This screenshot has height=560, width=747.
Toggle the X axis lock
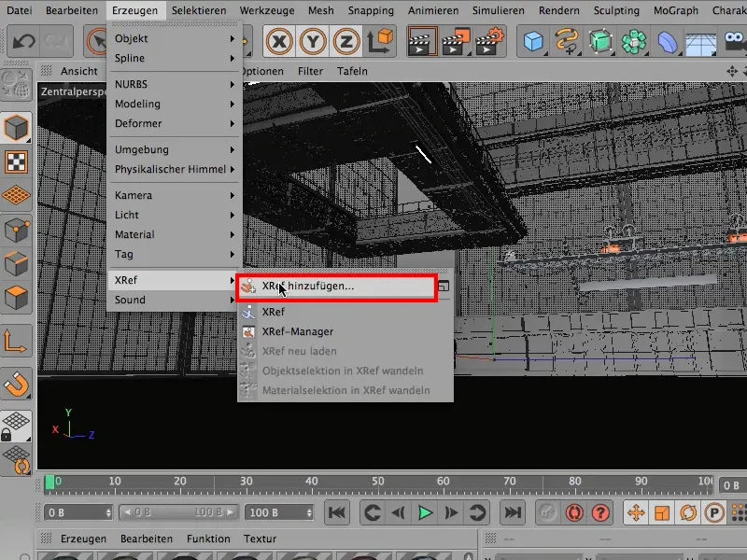(x=279, y=42)
